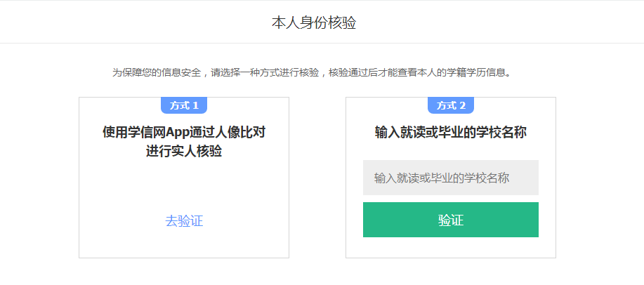Image resolution: width=644 pixels, height=285 pixels.
Task: Click the 进行实人核验 heading line
Action: 184,151
